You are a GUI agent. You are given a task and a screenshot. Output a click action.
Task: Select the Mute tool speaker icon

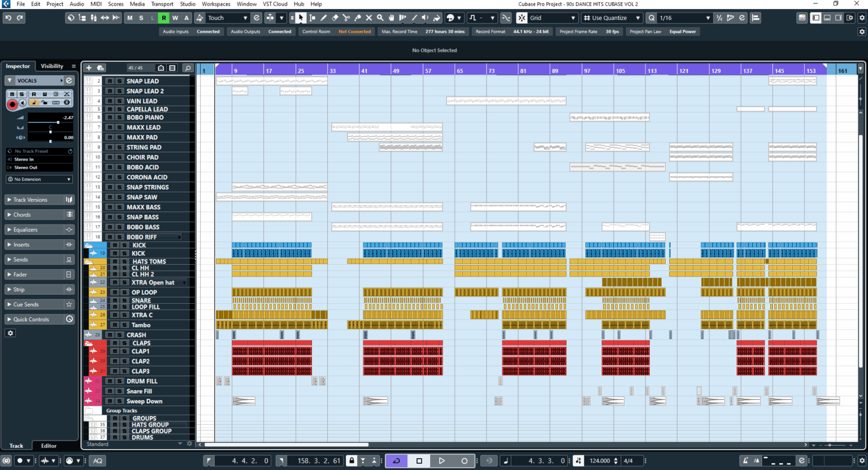coord(368,18)
